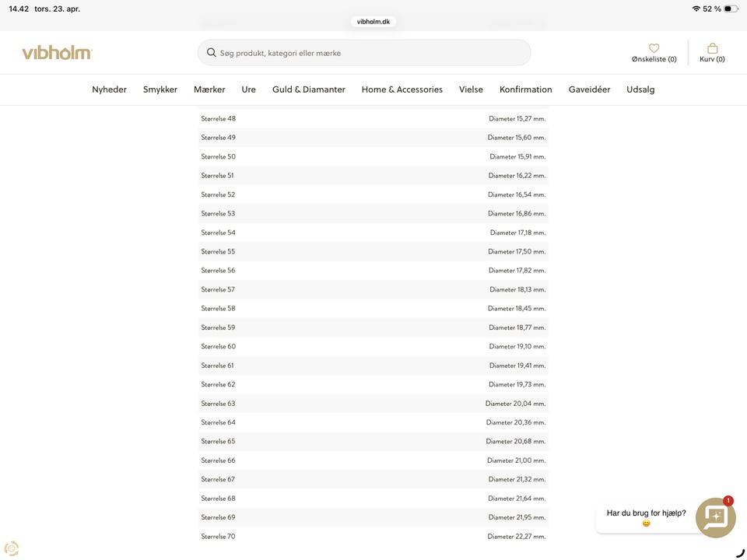Open the Home & Accessories menu

[402, 89]
